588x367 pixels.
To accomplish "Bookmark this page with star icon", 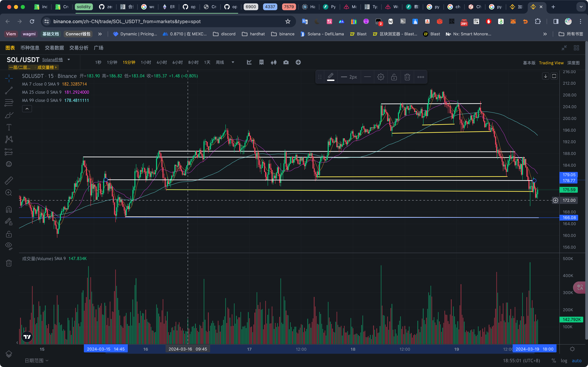I will coord(288,21).
